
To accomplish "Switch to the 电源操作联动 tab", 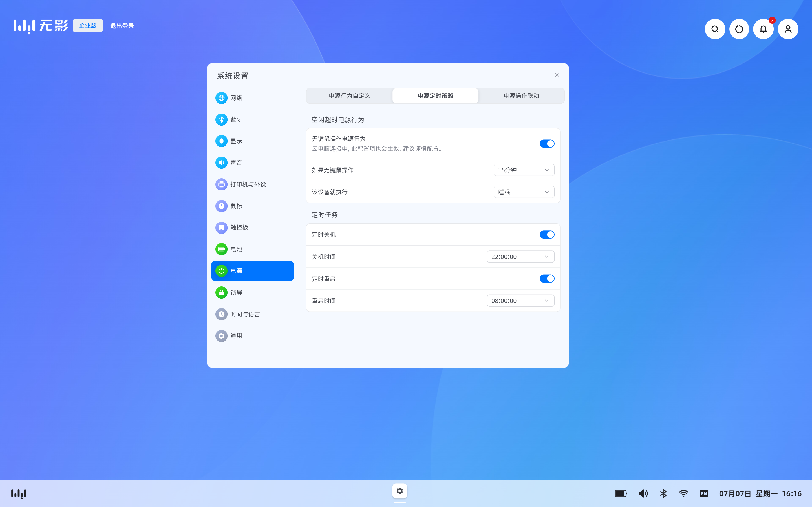I will tap(521, 96).
